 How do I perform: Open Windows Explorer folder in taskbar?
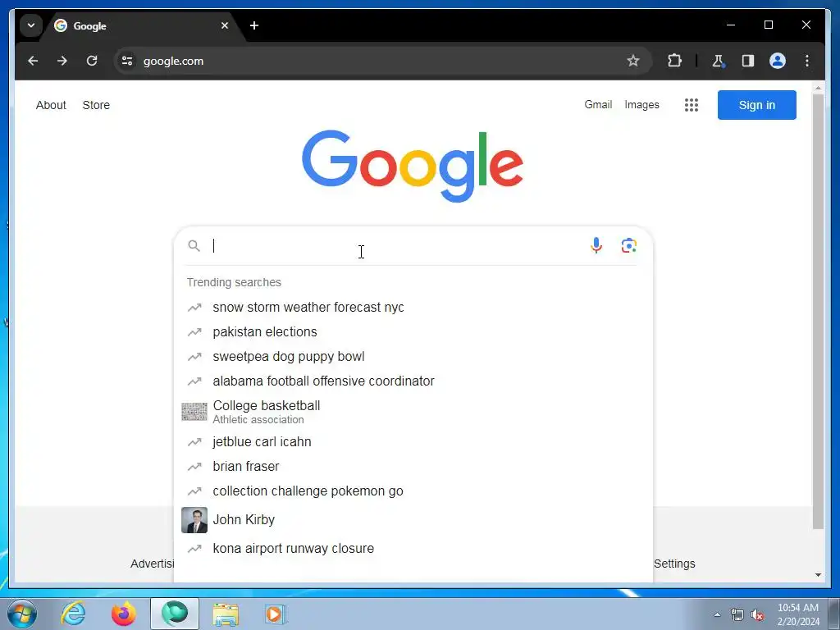point(226,614)
